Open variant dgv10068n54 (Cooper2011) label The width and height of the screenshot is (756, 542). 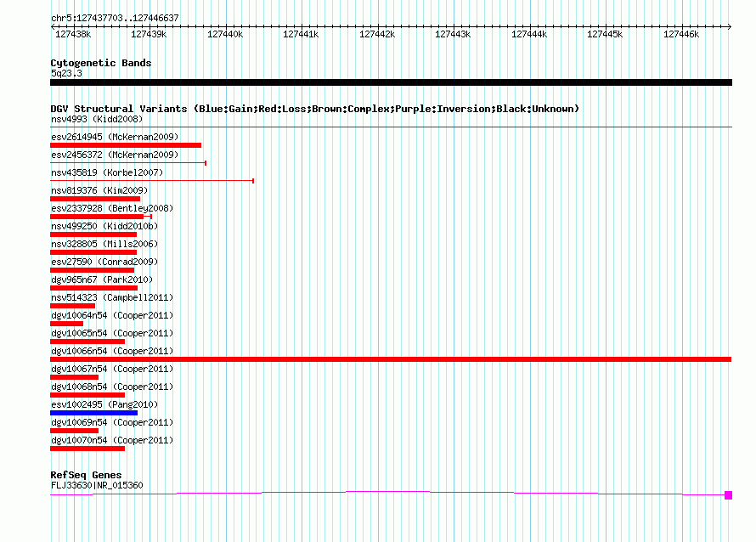tap(112, 387)
